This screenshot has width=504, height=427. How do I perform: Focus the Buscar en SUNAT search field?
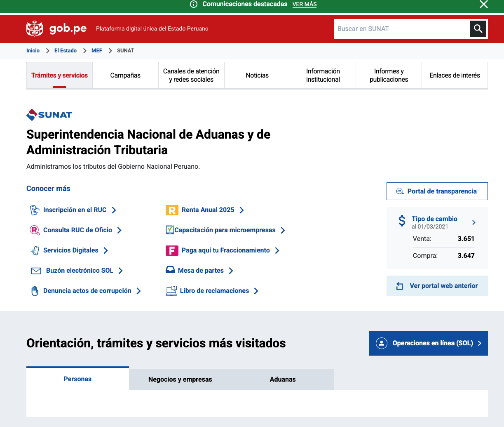pyautogui.click(x=402, y=29)
